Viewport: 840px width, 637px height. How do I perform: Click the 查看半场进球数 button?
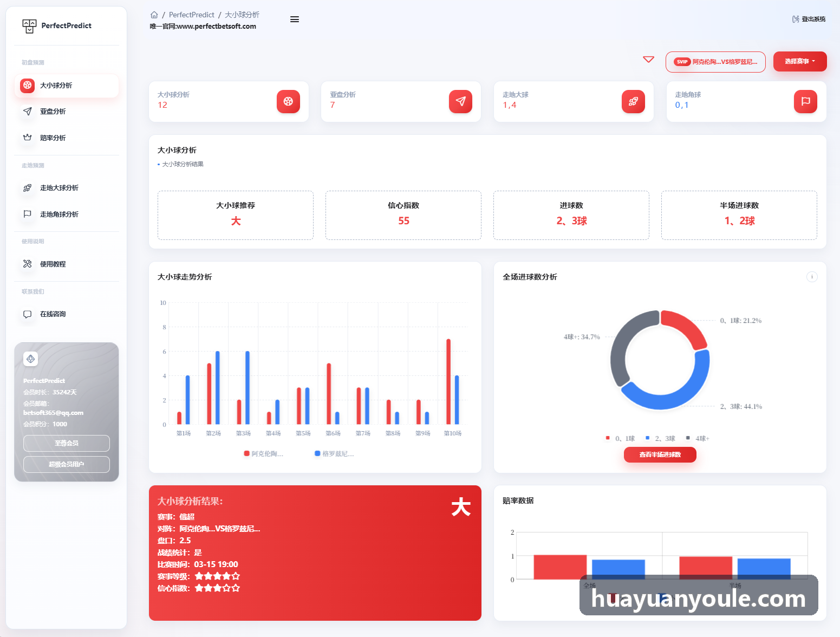tap(660, 454)
